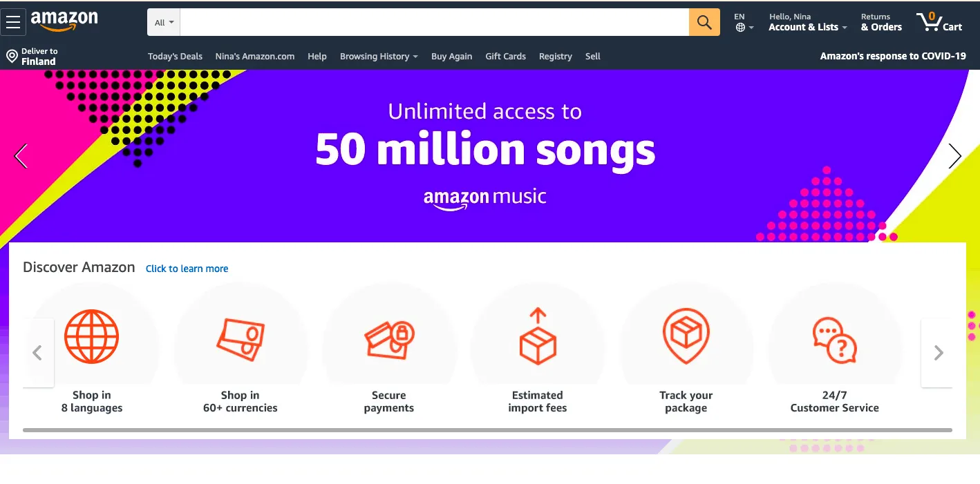The image size is (980, 484).
Task: Focus the Amazon search input field
Action: point(435,22)
